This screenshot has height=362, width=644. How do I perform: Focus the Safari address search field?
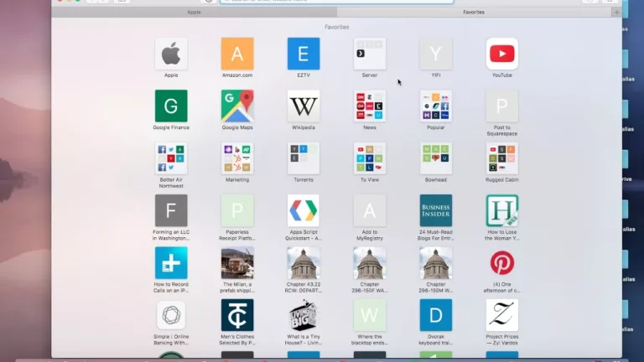[x=337, y=1]
